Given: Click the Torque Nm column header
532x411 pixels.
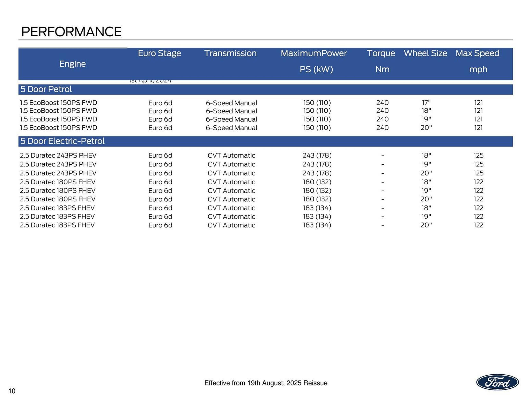Looking at the screenshot, I should [x=381, y=61].
